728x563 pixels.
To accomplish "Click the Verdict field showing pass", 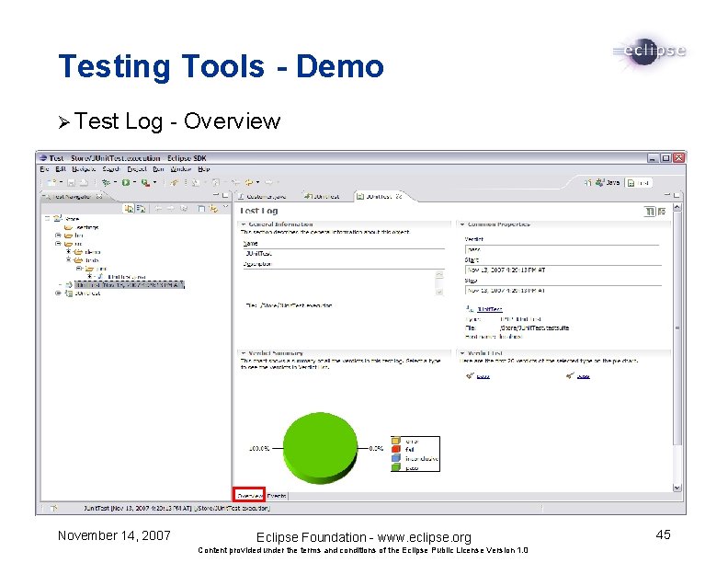I will click(x=563, y=249).
